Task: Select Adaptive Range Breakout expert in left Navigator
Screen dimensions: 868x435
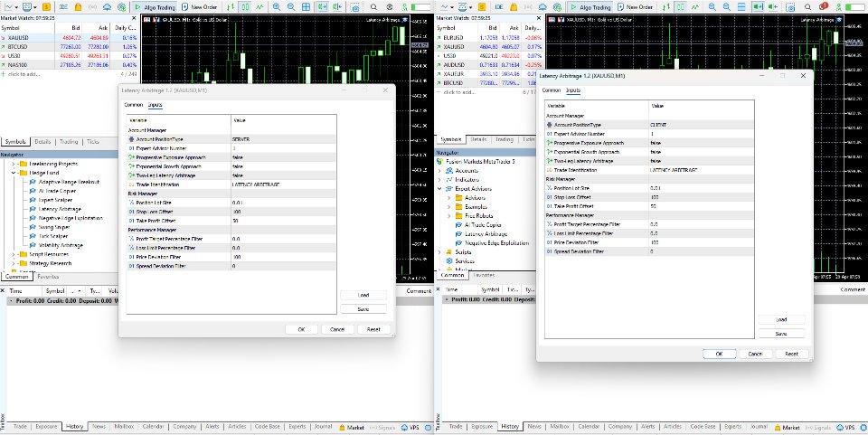Action: [x=70, y=182]
